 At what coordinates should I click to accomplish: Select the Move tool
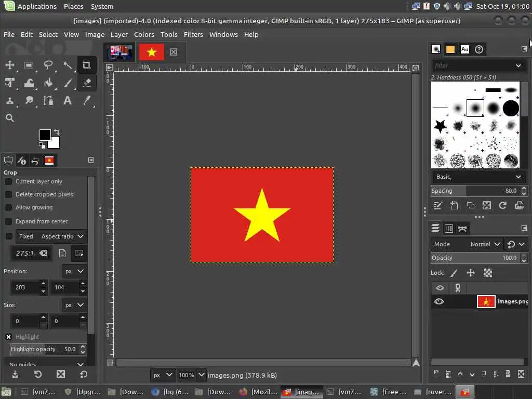coord(10,65)
